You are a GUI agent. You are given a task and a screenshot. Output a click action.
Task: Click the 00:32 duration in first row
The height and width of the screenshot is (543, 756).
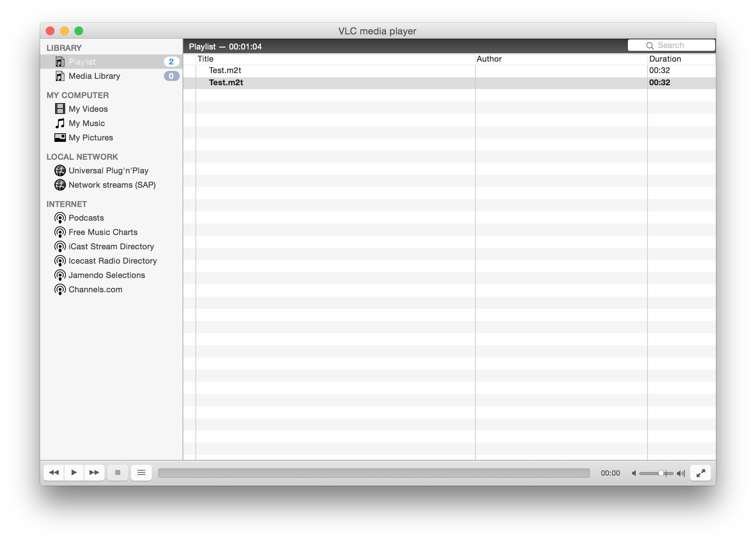click(x=659, y=71)
